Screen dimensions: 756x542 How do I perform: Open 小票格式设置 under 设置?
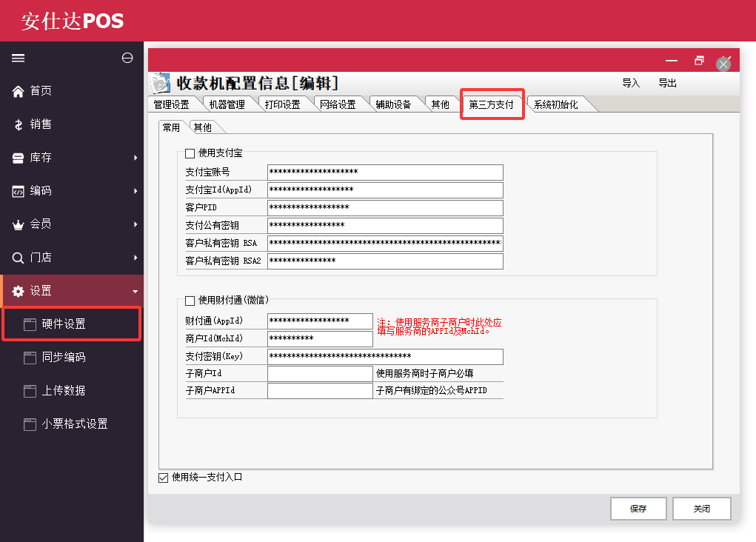72,424
